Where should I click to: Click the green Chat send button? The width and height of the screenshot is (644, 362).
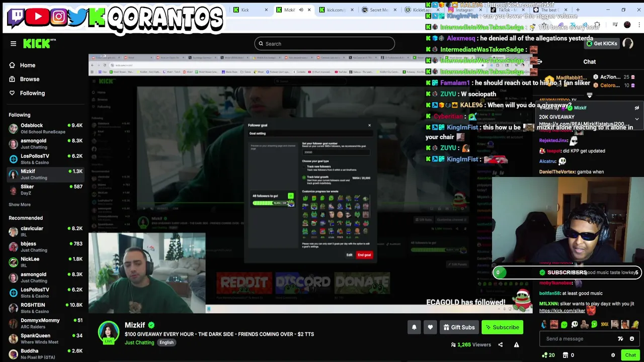(630, 355)
